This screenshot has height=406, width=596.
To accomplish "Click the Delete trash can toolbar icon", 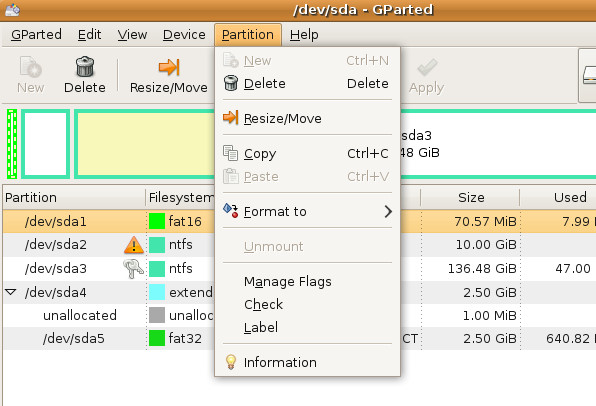I will click(x=85, y=67).
